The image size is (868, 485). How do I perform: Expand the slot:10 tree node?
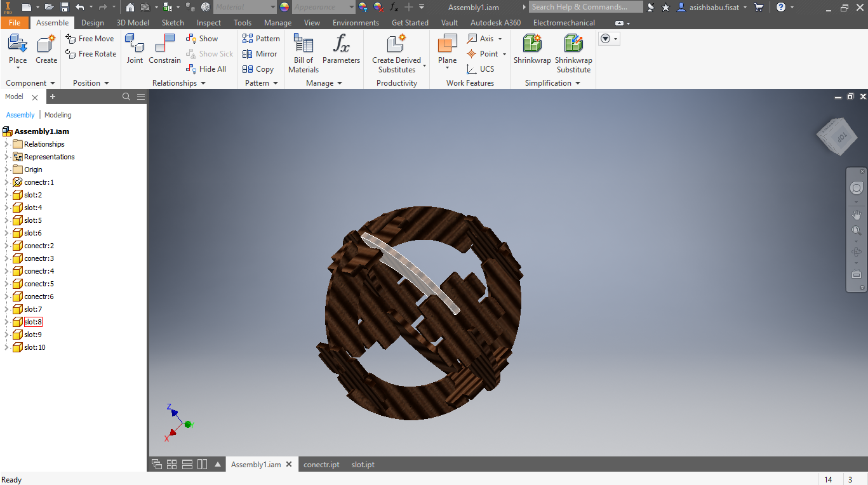pos(6,347)
